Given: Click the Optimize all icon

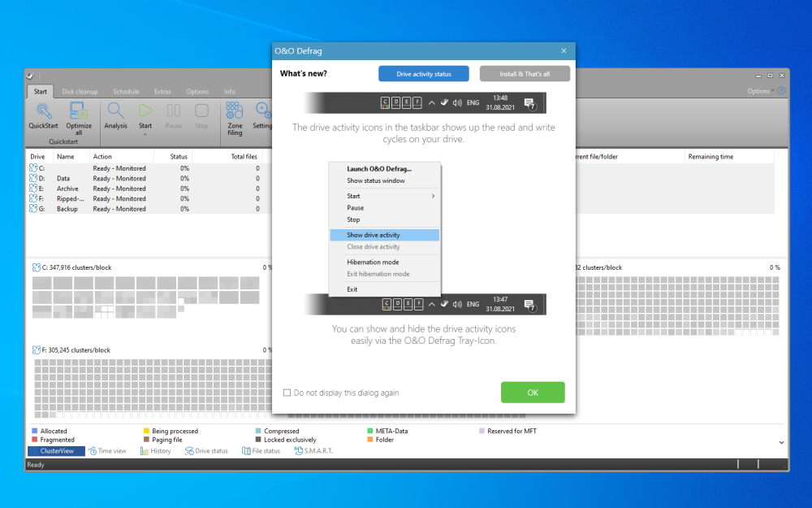Looking at the screenshot, I should click(x=79, y=111).
